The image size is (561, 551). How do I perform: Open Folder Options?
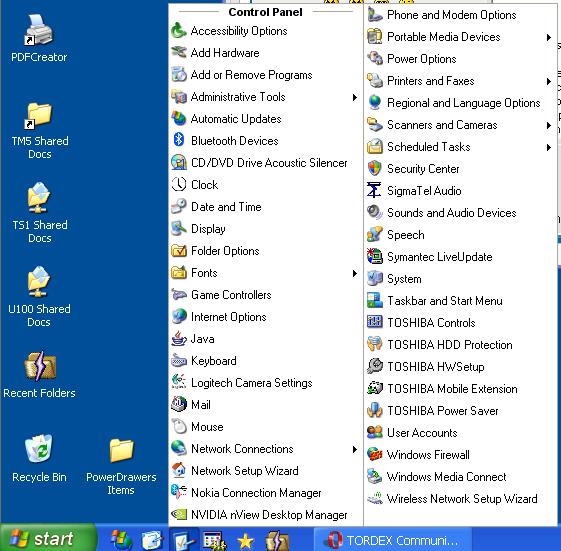[x=265, y=251]
